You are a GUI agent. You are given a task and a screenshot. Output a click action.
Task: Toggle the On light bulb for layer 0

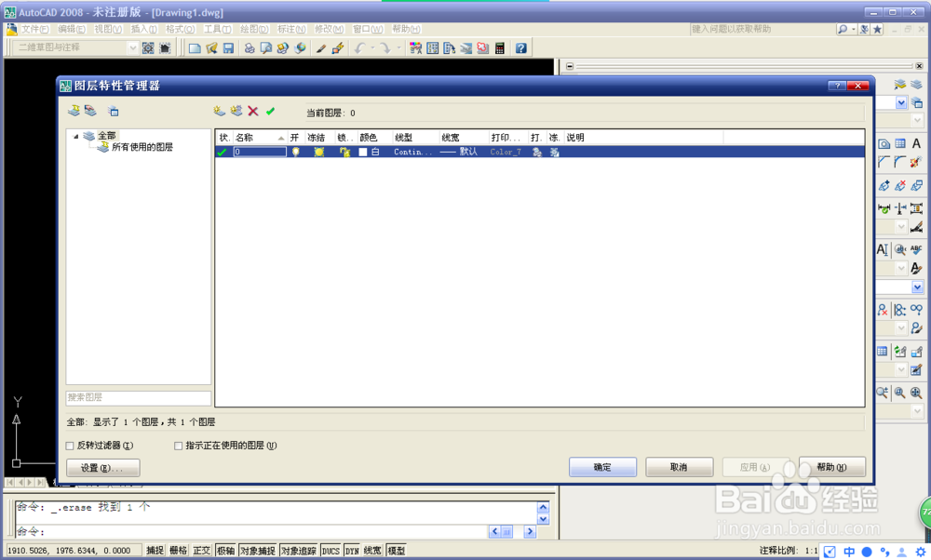tap(295, 152)
